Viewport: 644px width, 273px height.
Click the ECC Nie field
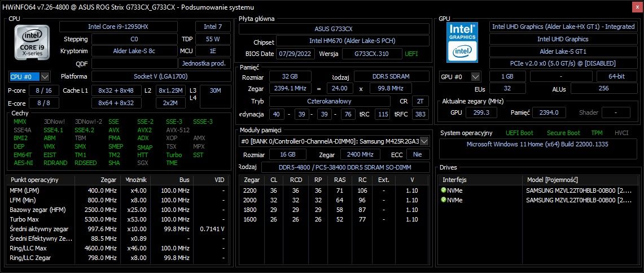click(x=418, y=155)
